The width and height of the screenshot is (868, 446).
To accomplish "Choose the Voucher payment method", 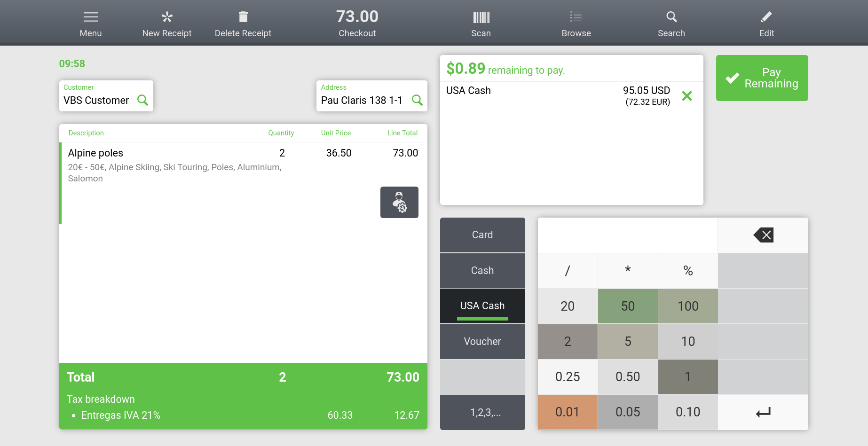I will pos(482,341).
